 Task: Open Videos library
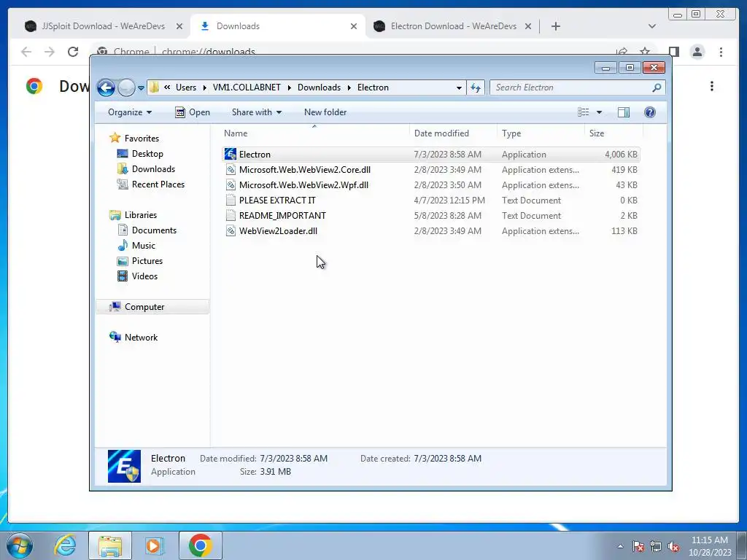[x=144, y=276]
